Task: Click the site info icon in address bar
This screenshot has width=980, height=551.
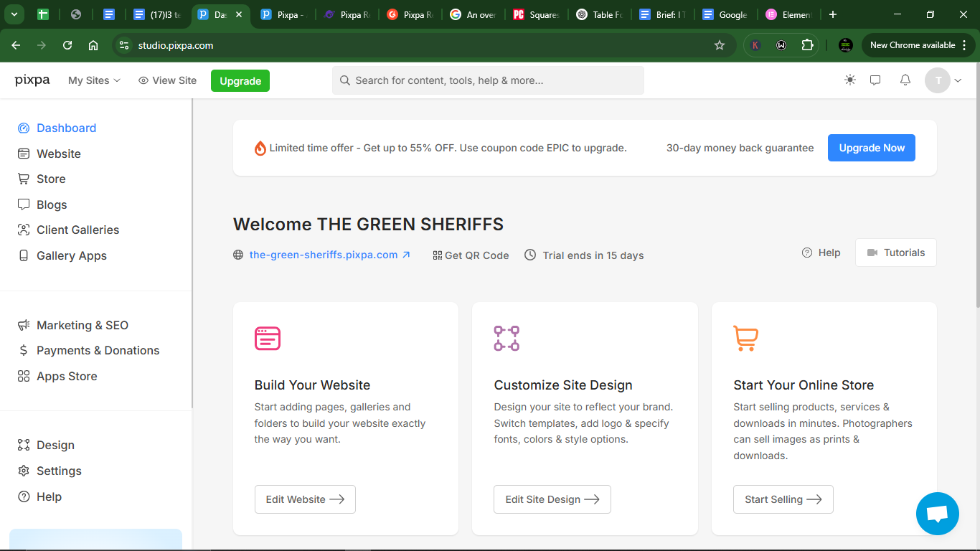Action: tap(124, 45)
